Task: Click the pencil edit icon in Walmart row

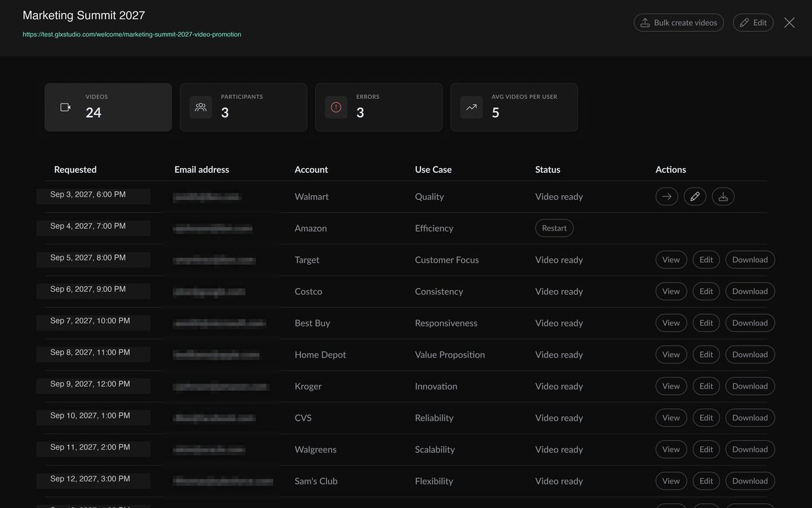Action: (695, 196)
